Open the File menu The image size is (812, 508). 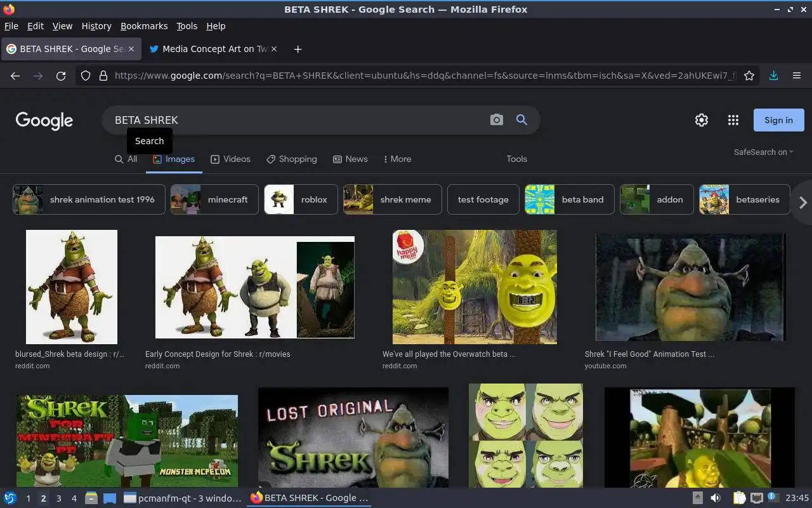11,26
